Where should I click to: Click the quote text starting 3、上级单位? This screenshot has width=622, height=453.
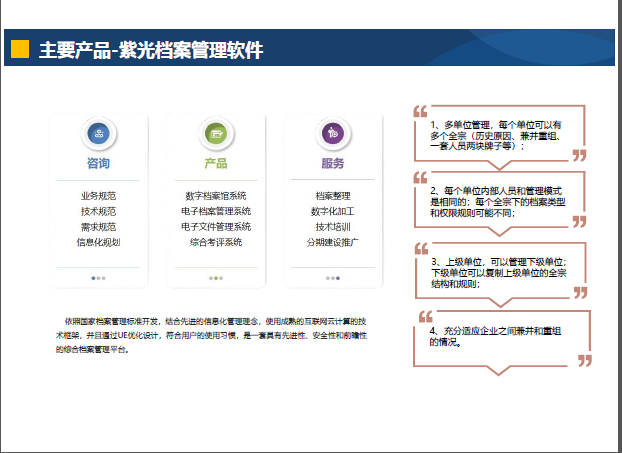coord(499,273)
